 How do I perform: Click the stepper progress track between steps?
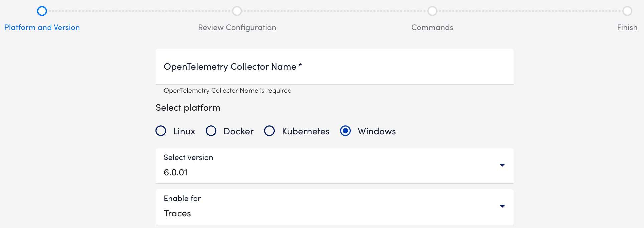pyautogui.click(x=140, y=11)
